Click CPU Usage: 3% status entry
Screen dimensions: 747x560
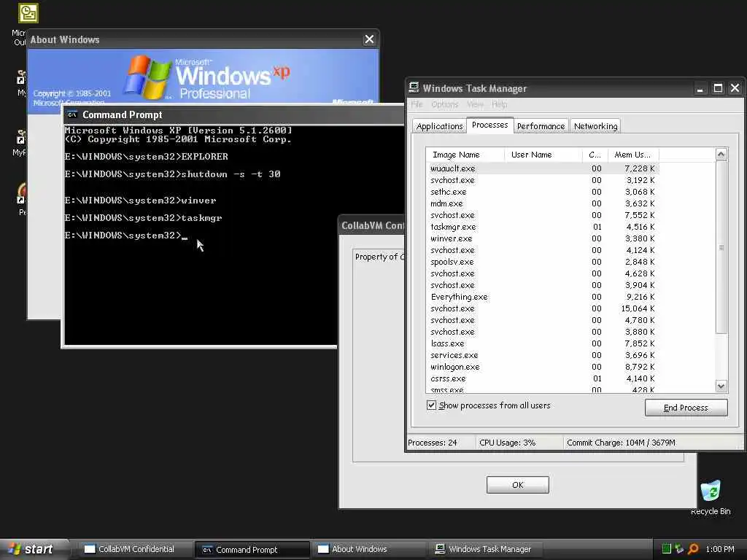pyautogui.click(x=519, y=443)
